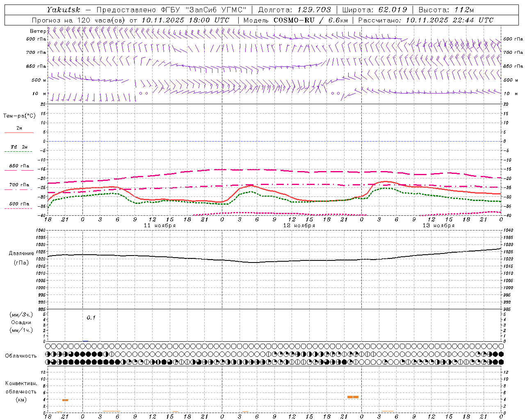Click the 'Рассчитано: 10.11.2025 22:44 UTC' timestamp
This screenshot has height=420, width=525.
pyautogui.click(x=426, y=20)
